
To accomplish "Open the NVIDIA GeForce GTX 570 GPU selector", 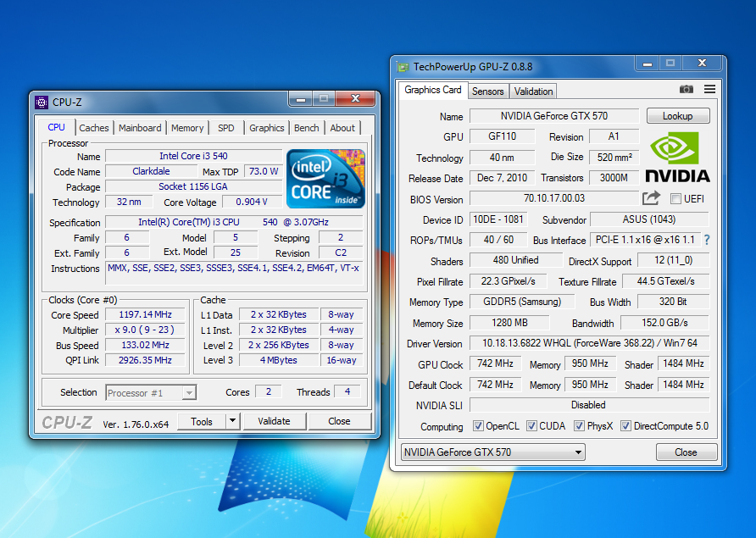I will coord(492,452).
